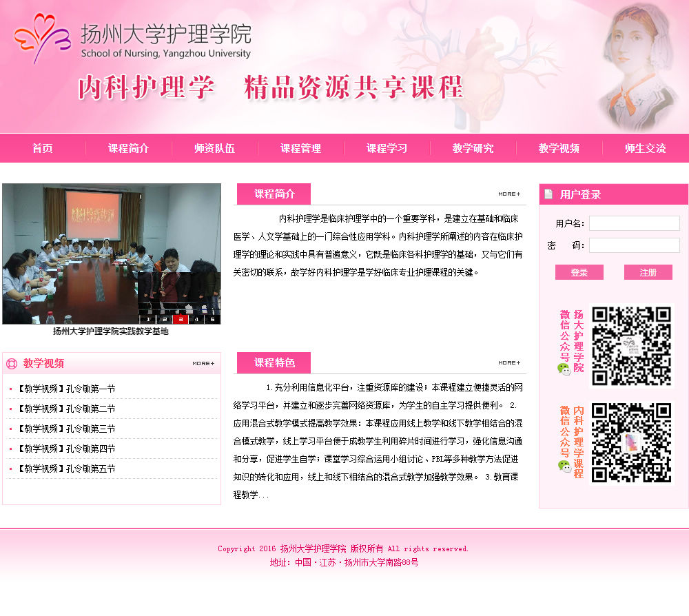Open video 孔令敏第三节

coord(67,429)
